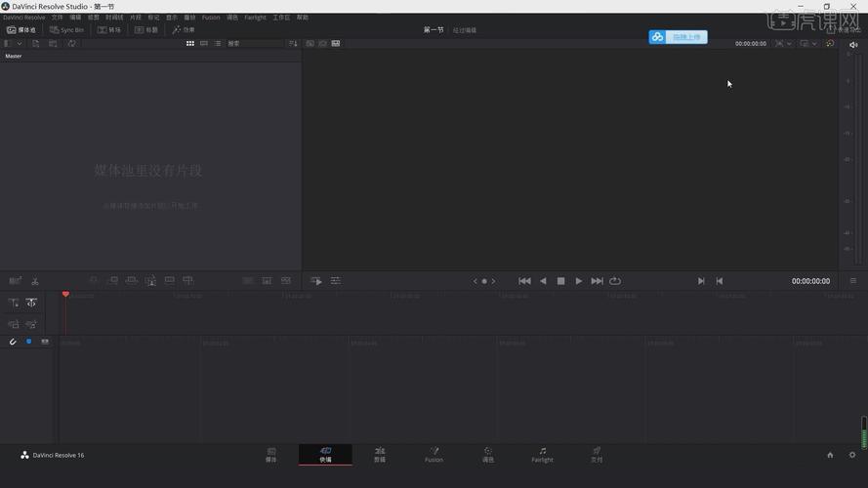This screenshot has width=868, height=488.
Task: Open the viewer options hamburger menu
Action: click(853, 281)
